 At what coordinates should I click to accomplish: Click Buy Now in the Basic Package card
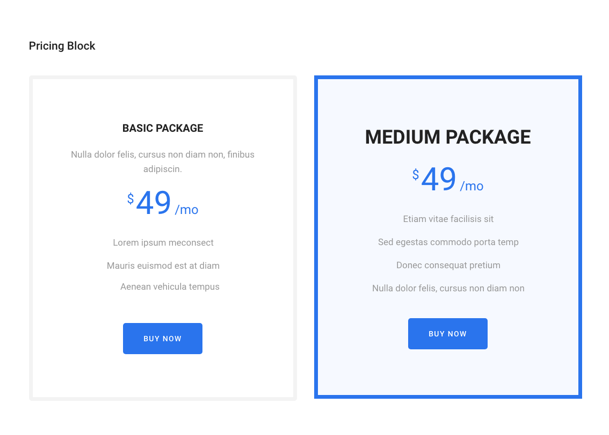point(162,338)
